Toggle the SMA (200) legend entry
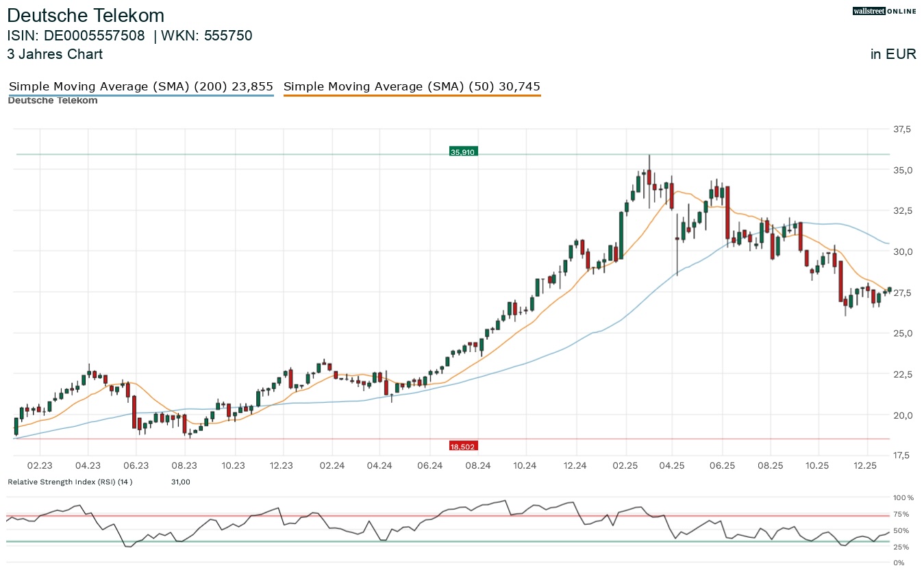The image size is (924, 581). click(140, 86)
